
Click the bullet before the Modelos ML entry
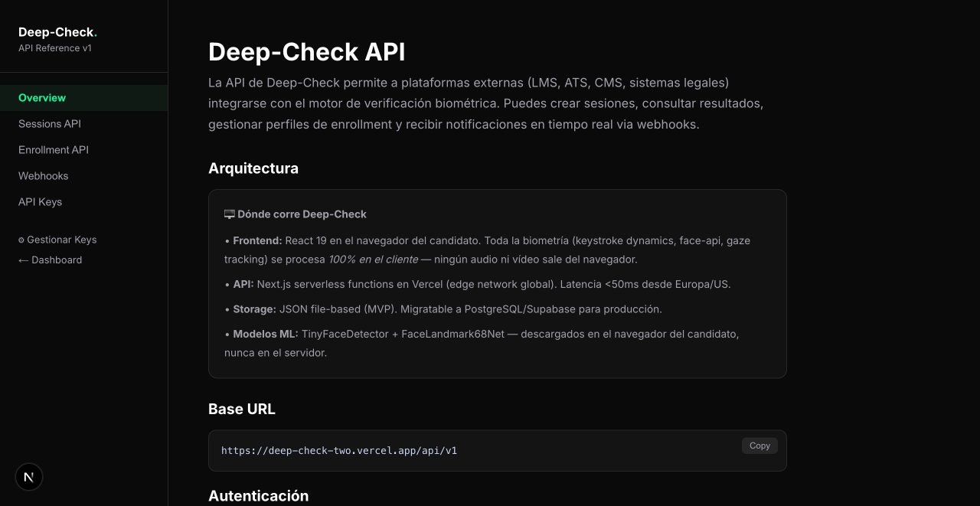point(227,334)
